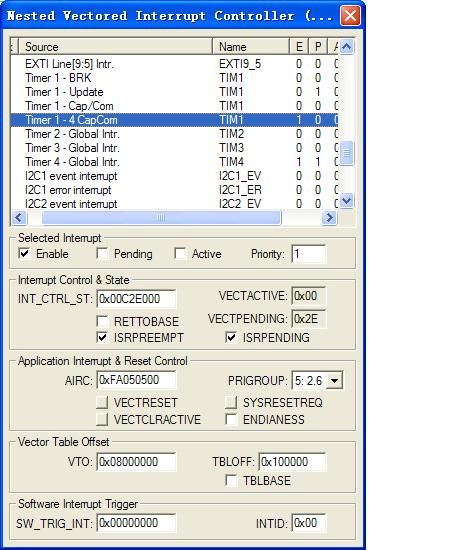Select the I2C2 event interrupt row

[x=174, y=204]
